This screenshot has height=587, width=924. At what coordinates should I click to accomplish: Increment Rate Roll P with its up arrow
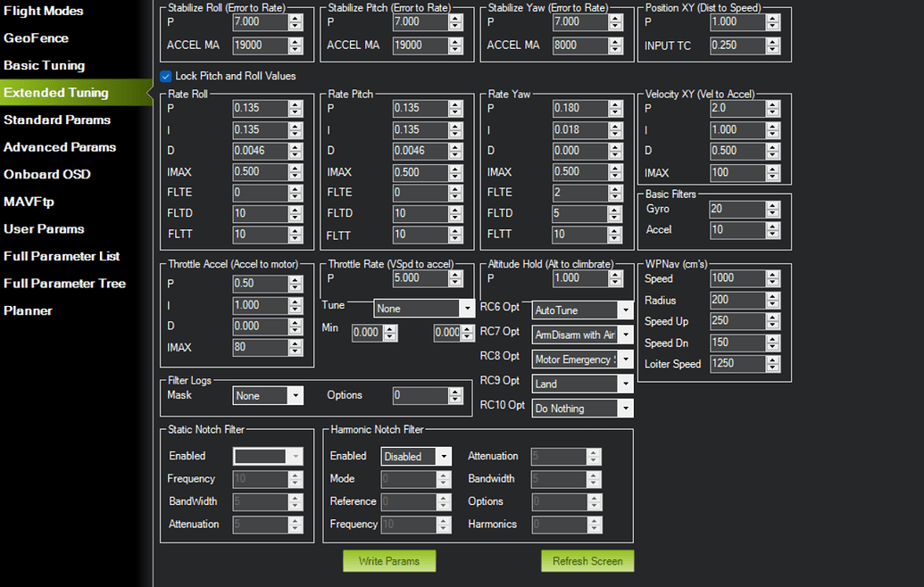pos(295,104)
